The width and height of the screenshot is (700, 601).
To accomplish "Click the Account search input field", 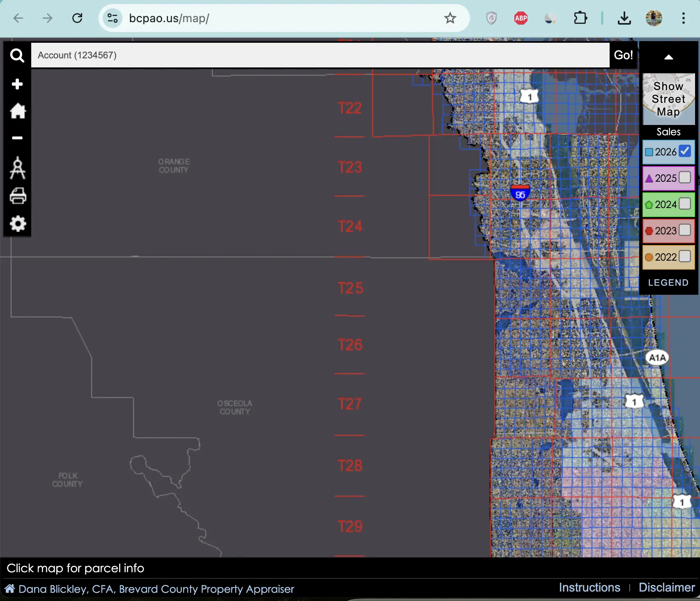I will click(288, 55).
